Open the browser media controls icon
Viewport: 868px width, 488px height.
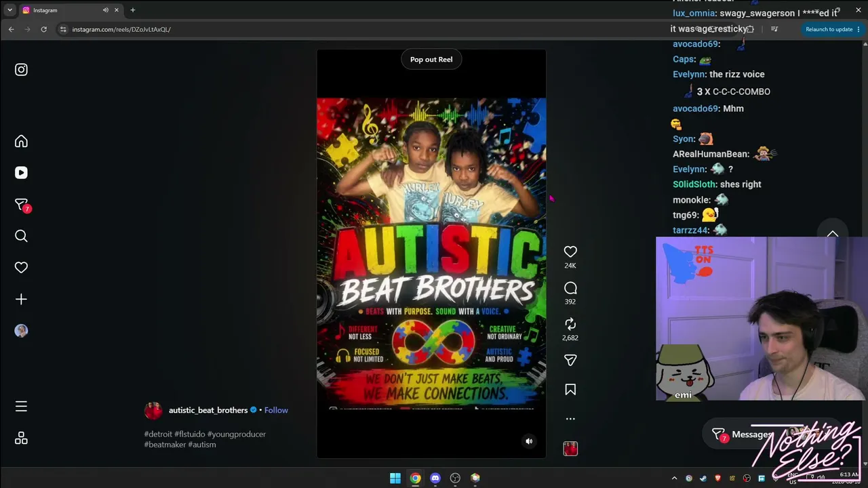(774, 29)
